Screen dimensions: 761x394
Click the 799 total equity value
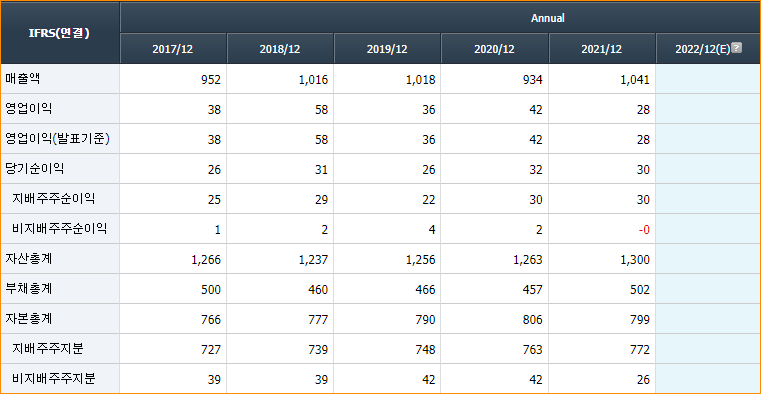coord(639,320)
